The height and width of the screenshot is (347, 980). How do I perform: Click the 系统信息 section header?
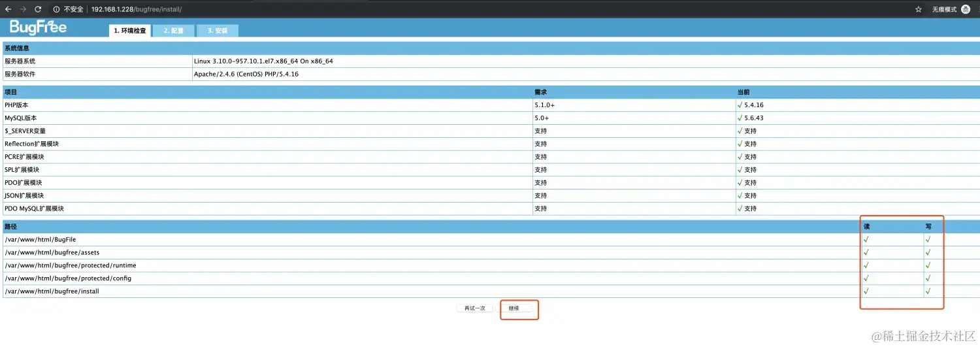[x=17, y=48]
